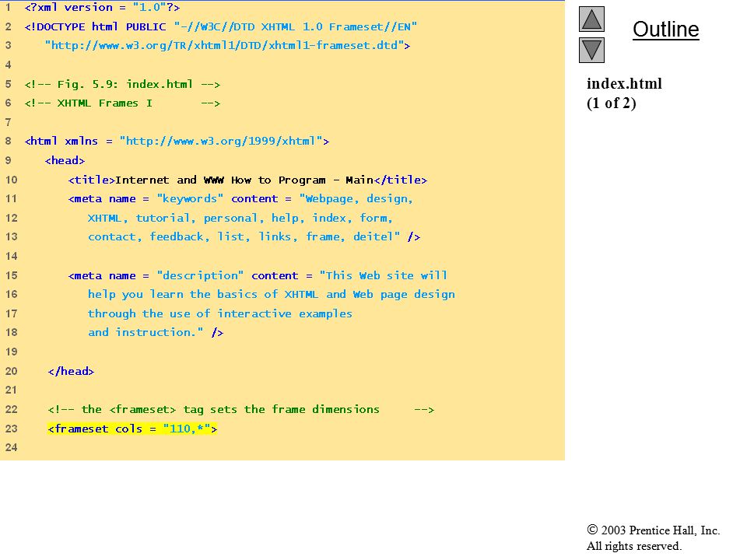Screen dimensions: 747x560
Task: Open the Outline link
Action: [x=665, y=30]
